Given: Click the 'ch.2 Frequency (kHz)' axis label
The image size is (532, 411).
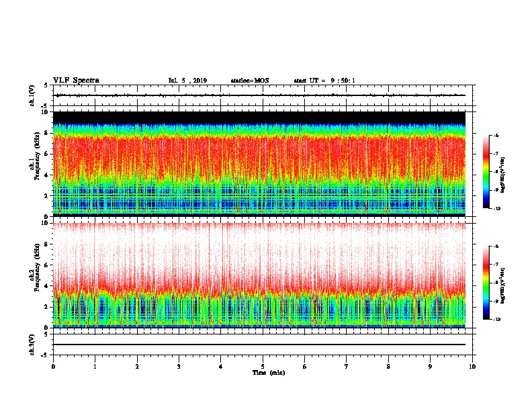Looking at the screenshot, I should point(35,267).
